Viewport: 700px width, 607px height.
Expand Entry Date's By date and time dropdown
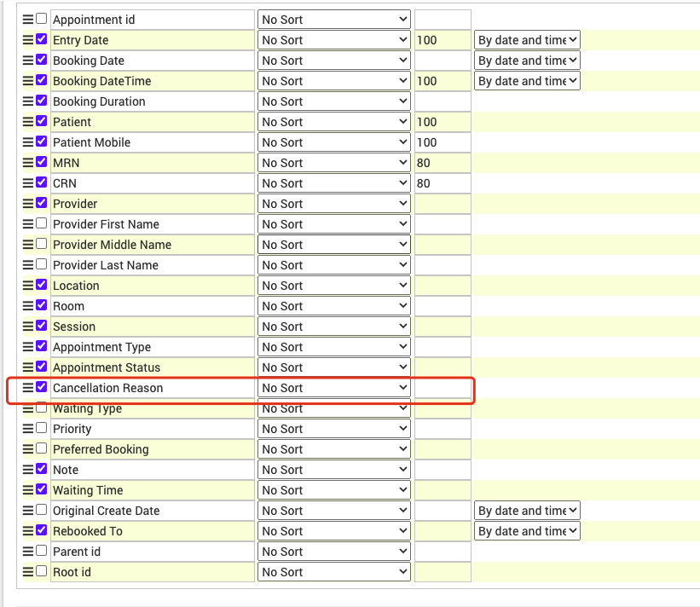[527, 40]
